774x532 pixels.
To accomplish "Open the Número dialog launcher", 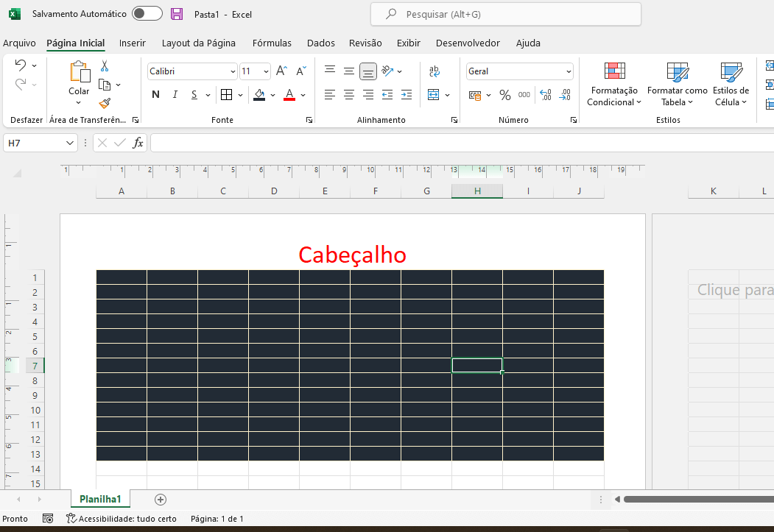I will click(x=574, y=120).
